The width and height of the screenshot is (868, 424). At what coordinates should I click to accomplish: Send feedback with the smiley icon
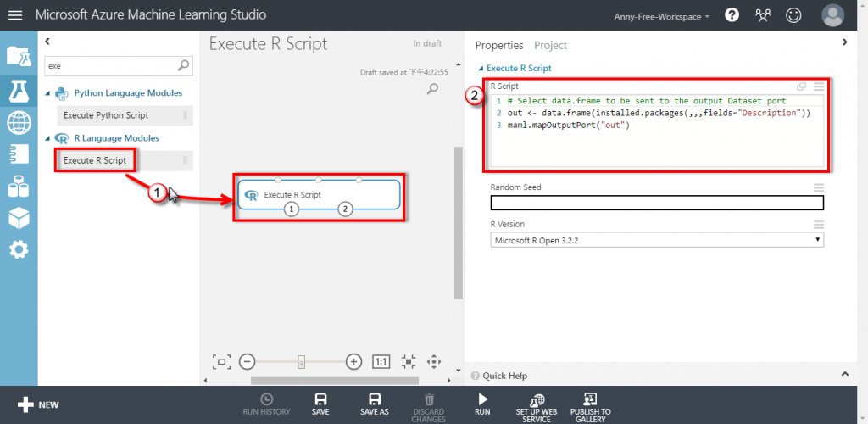coord(793,15)
